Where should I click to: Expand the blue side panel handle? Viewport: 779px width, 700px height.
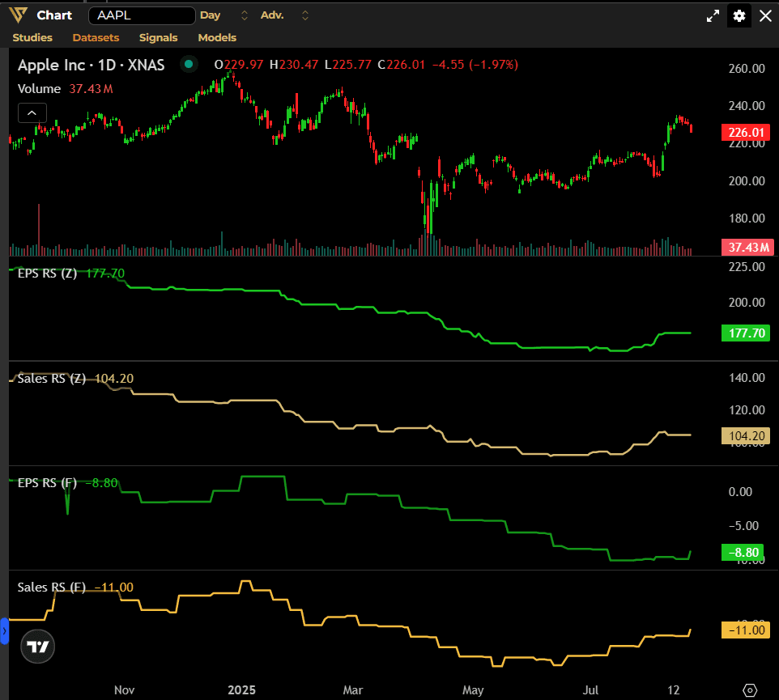click(x=5, y=631)
